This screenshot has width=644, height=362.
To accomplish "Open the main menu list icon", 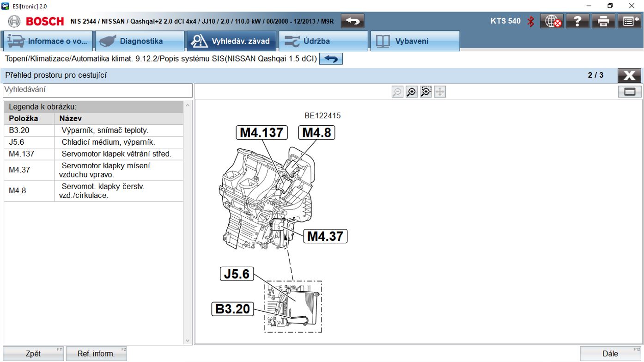I will (x=629, y=21).
